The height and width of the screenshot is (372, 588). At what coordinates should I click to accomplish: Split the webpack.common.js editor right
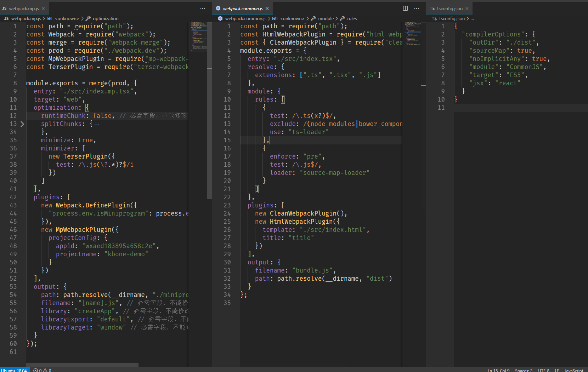pos(406,8)
